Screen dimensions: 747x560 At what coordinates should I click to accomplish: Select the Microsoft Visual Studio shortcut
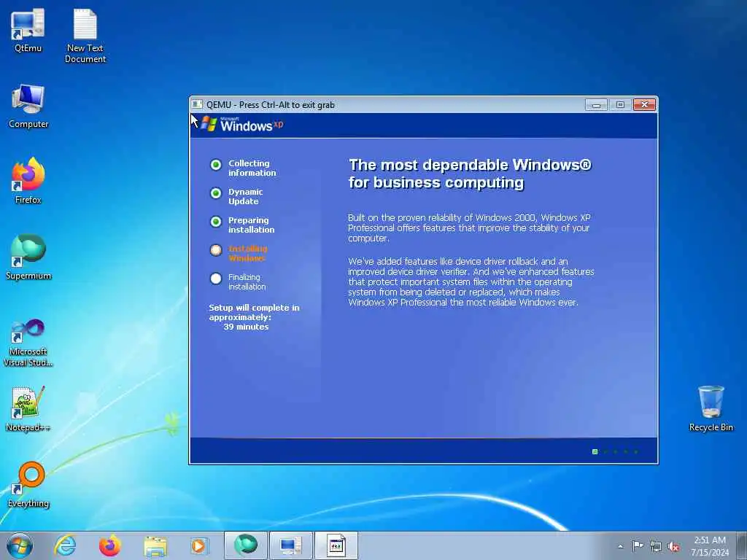click(28, 343)
